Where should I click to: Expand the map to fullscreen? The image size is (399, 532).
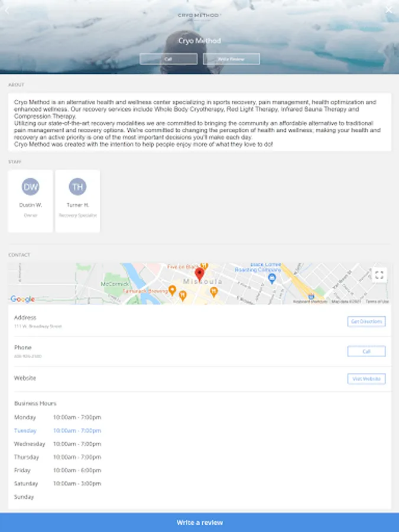[379, 275]
